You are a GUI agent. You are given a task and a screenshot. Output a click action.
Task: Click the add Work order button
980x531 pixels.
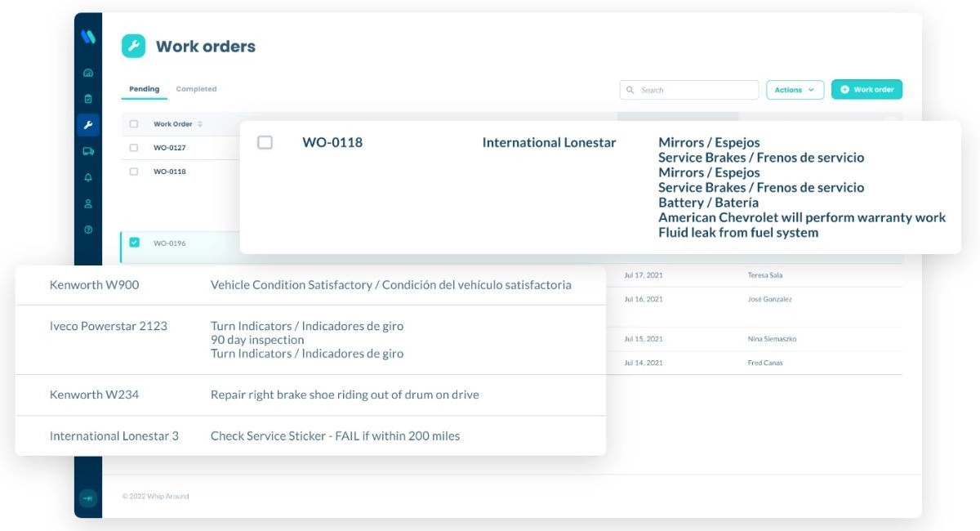(866, 90)
